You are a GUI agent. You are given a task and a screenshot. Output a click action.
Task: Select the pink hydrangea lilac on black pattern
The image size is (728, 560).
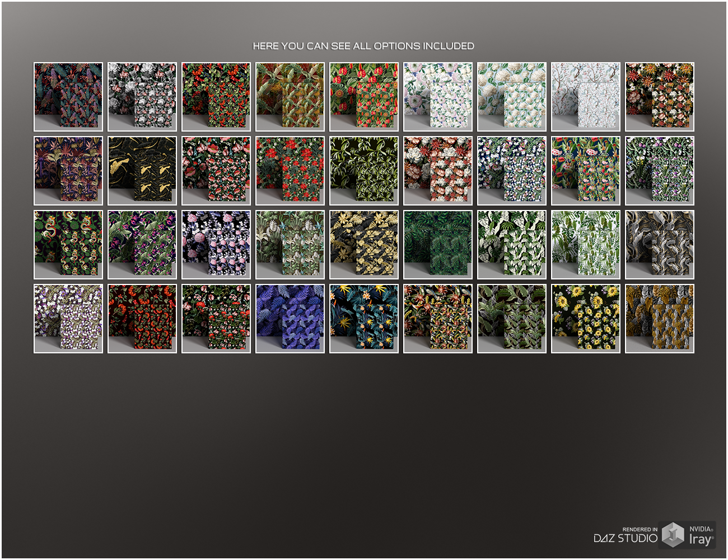tap(216, 245)
